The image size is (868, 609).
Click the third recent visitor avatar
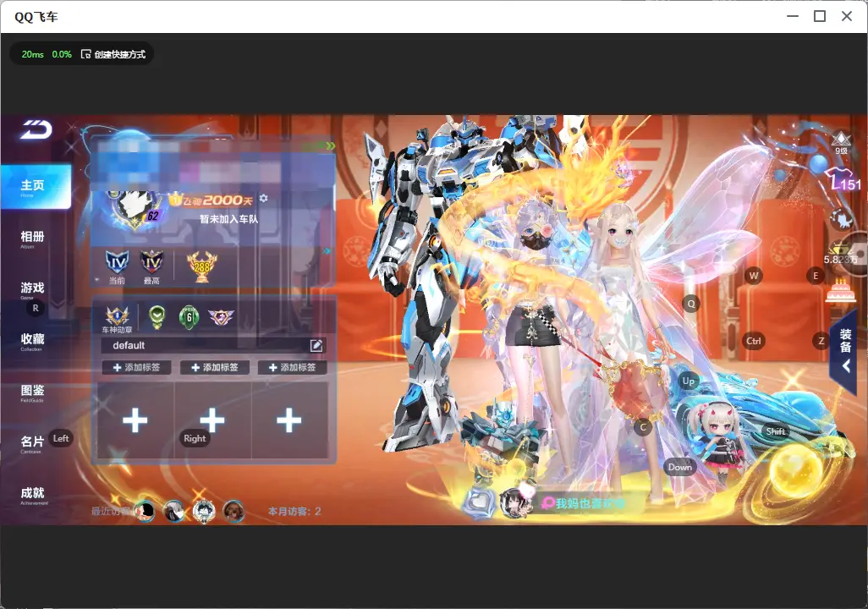(x=204, y=511)
